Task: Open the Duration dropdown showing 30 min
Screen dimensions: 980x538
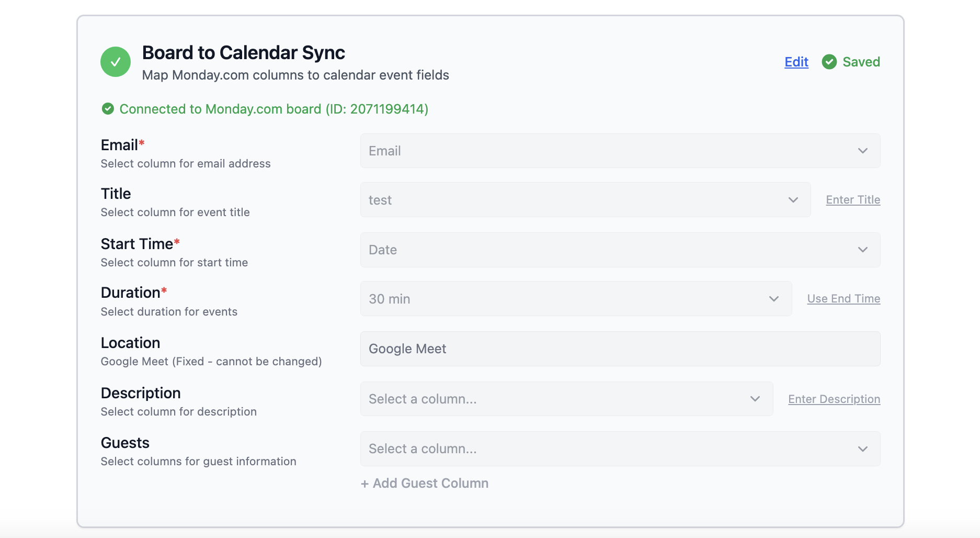Action: click(x=774, y=298)
